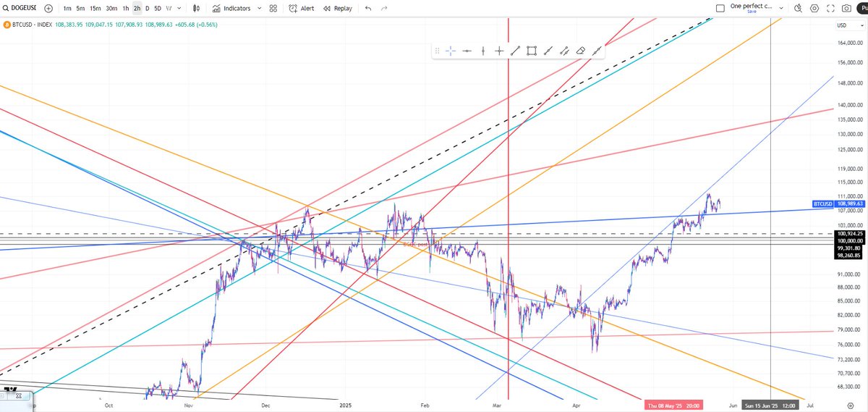Image resolution: width=868 pixels, height=412 pixels.
Task: Click the undo arrow
Action: (368, 8)
